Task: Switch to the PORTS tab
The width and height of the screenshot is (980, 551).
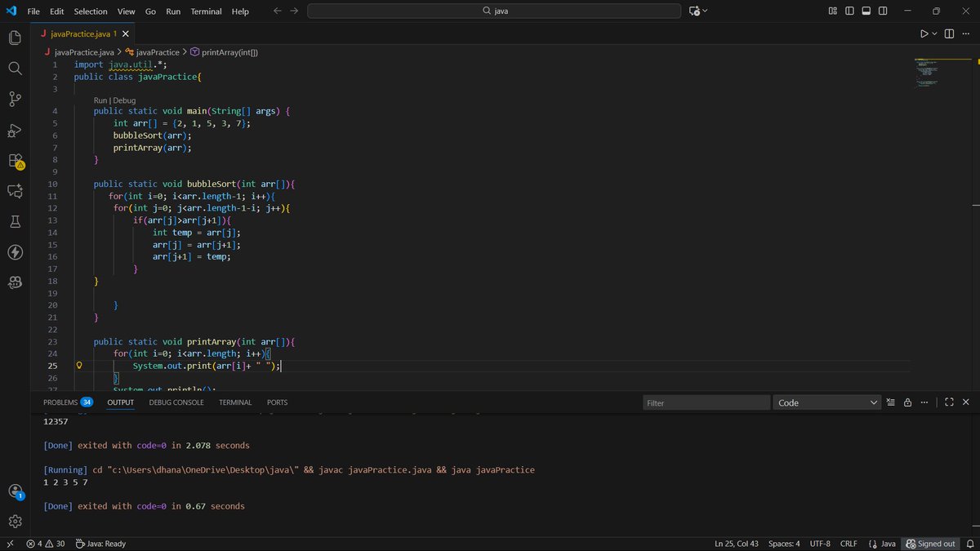Action: pos(277,402)
